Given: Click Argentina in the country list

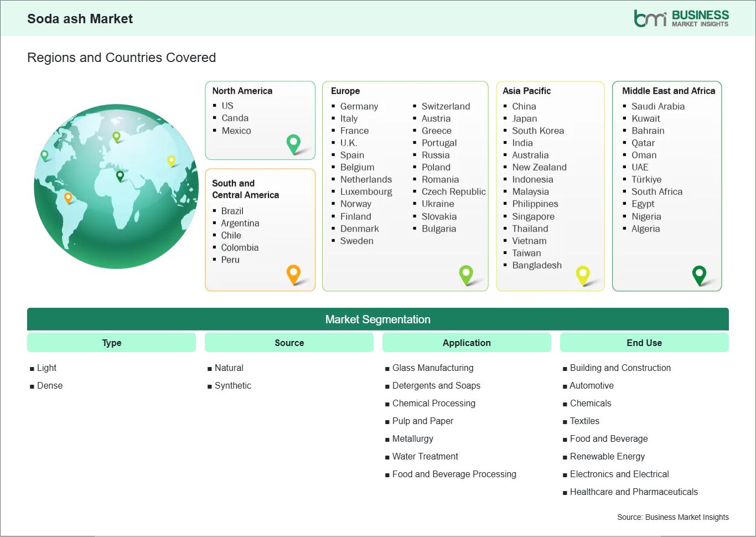Looking at the screenshot, I should point(240,223).
